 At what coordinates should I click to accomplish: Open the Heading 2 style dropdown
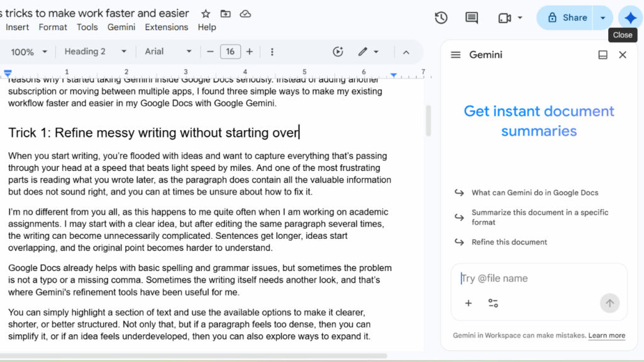pos(95,52)
